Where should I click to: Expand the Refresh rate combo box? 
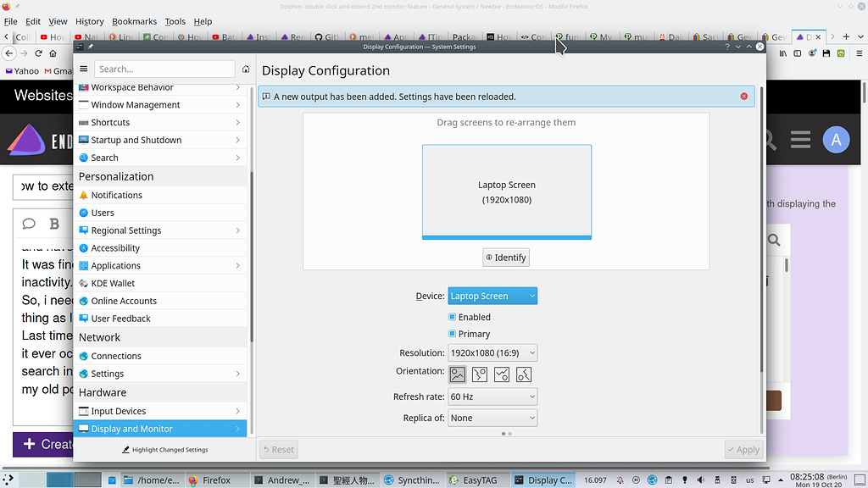(x=492, y=396)
